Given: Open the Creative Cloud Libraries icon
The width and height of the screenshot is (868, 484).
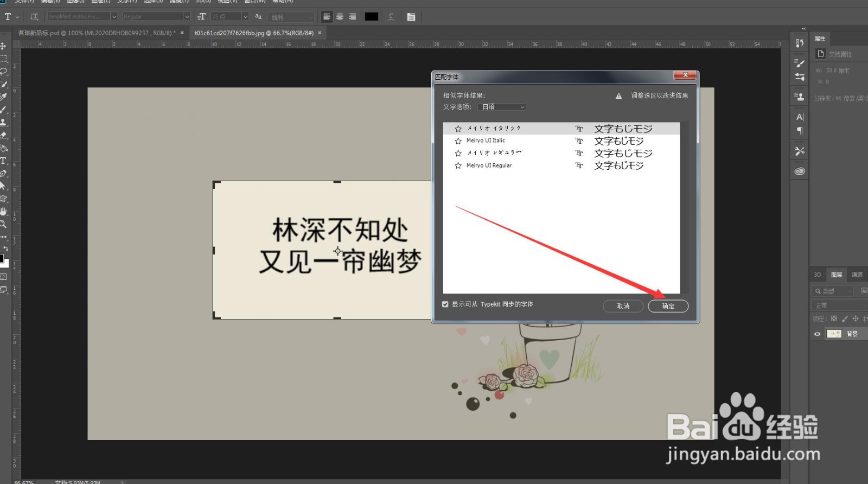Looking at the screenshot, I should click(800, 171).
